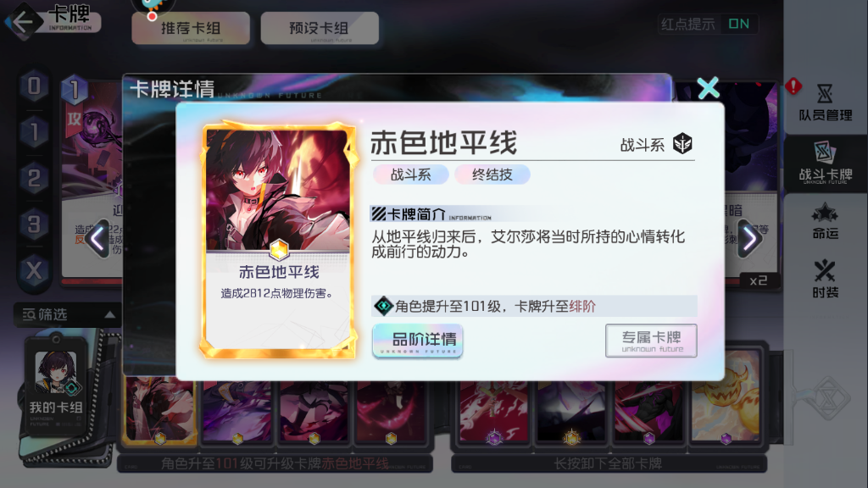Select cost filter 3 hexagon

34,225
